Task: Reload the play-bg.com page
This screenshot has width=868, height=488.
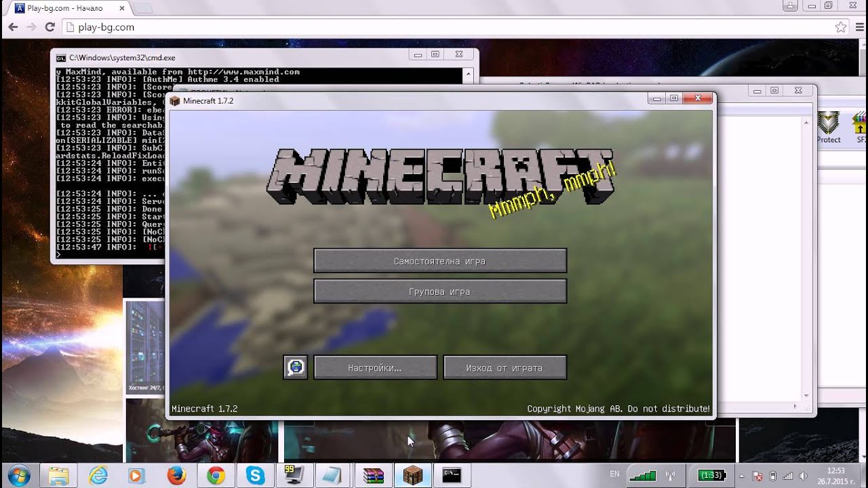Action: click(x=50, y=27)
